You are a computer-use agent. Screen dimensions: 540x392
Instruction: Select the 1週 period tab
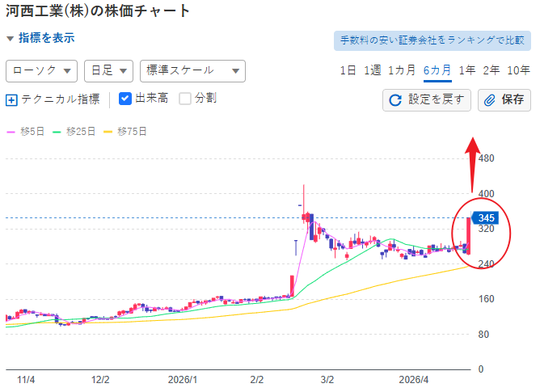point(373,70)
